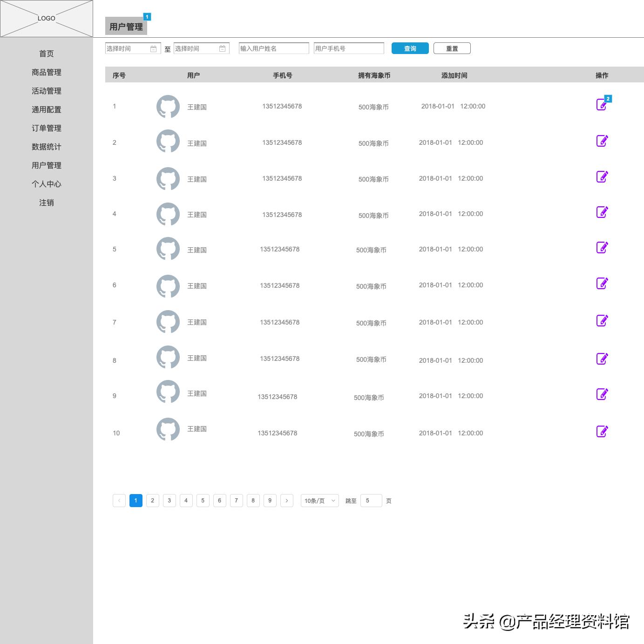Screen dimensions: 644x644
Task: Edit the user in row 8
Action: [603, 359]
